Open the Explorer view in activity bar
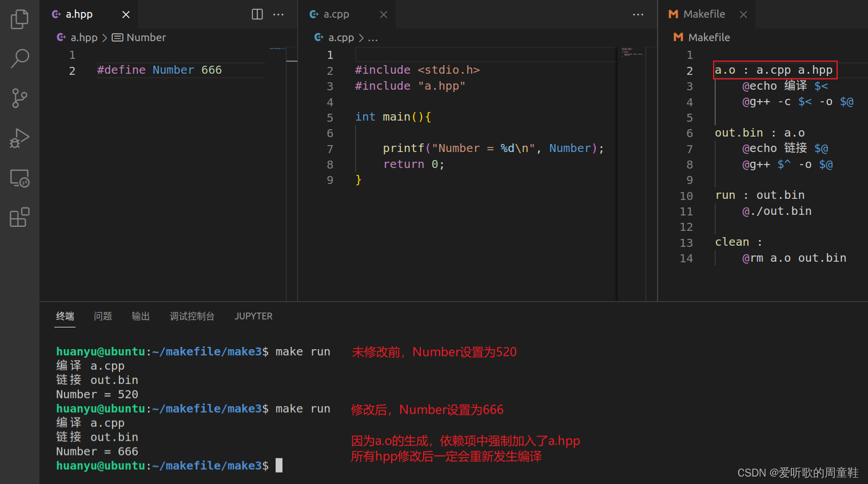Image resolution: width=868 pixels, height=484 pixels. 19,19
